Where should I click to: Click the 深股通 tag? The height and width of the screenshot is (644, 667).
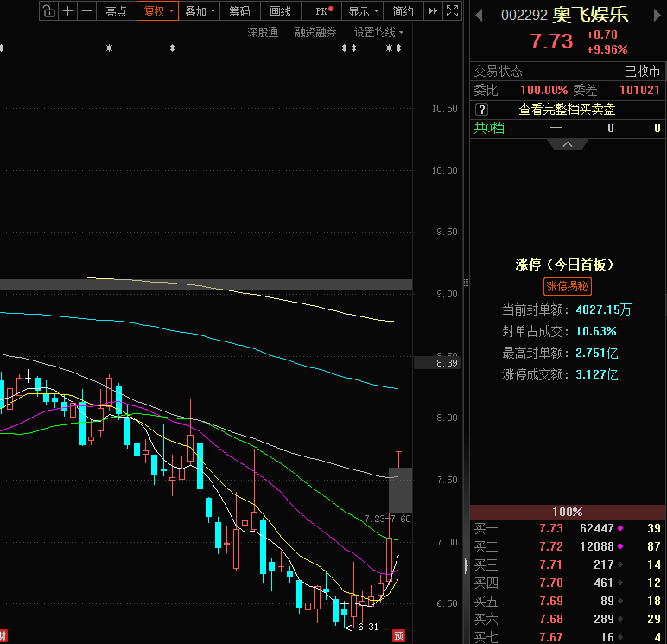point(263,32)
